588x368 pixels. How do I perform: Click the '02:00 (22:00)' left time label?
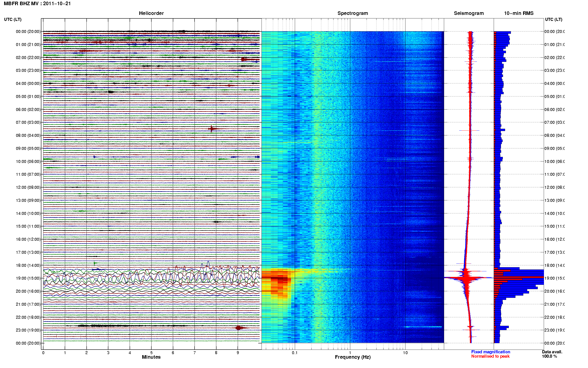(28, 58)
